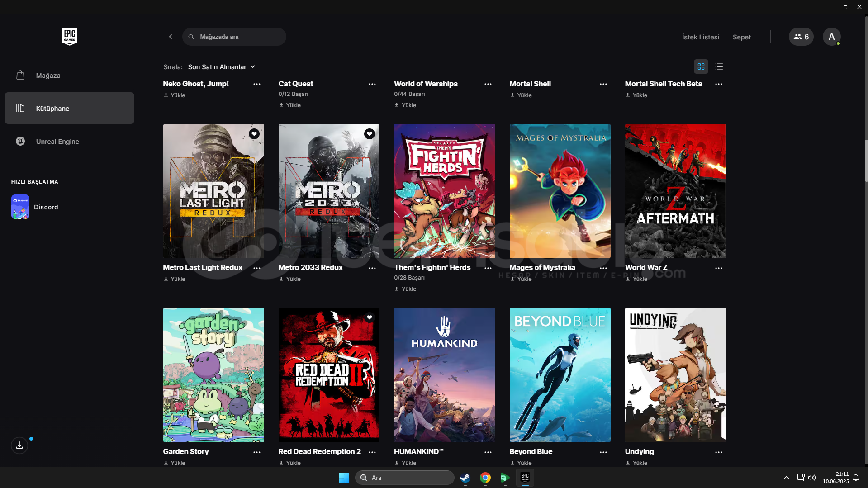Open Steam from the taskbar

pos(465,478)
